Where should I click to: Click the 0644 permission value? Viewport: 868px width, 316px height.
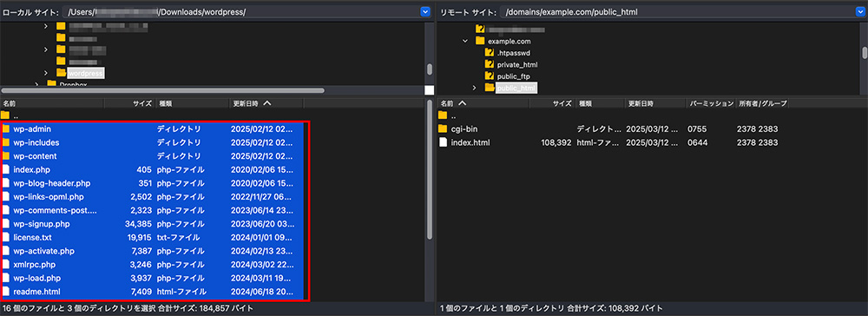697,142
